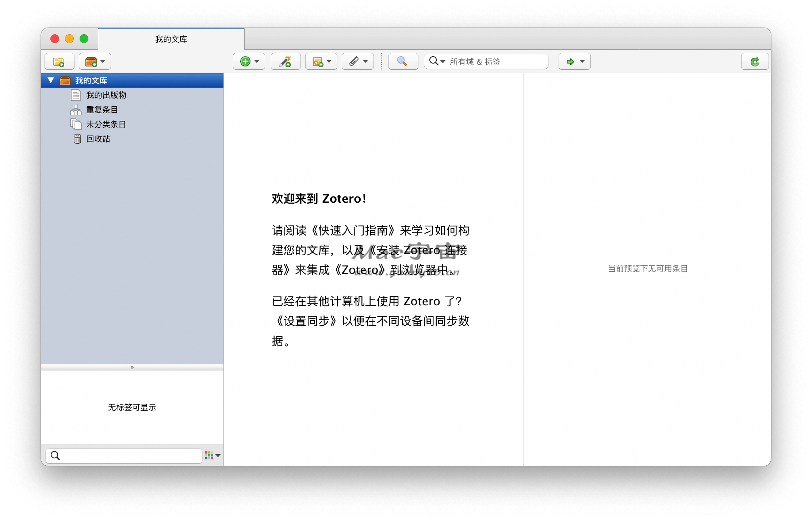Click the search magnifier icon
Viewport: 812px width, 520px height.
click(401, 61)
